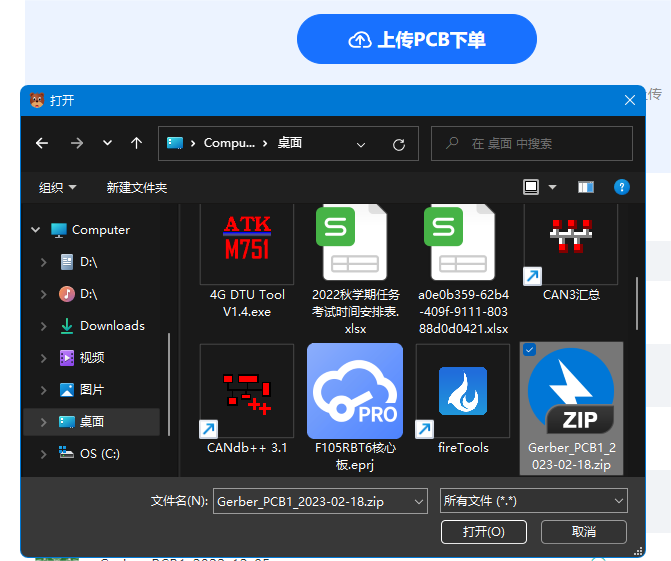Click the Compu... breadcrumb segment

tap(229, 143)
